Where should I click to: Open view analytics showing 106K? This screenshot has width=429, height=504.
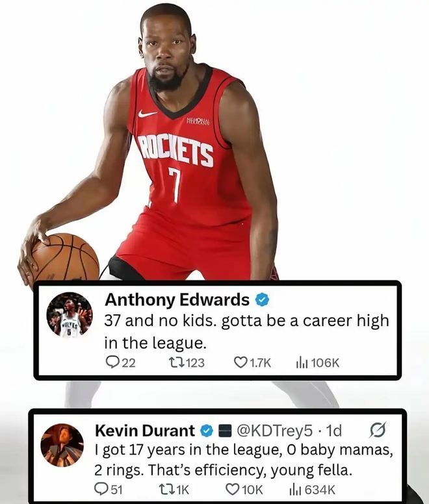click(302, 363)
